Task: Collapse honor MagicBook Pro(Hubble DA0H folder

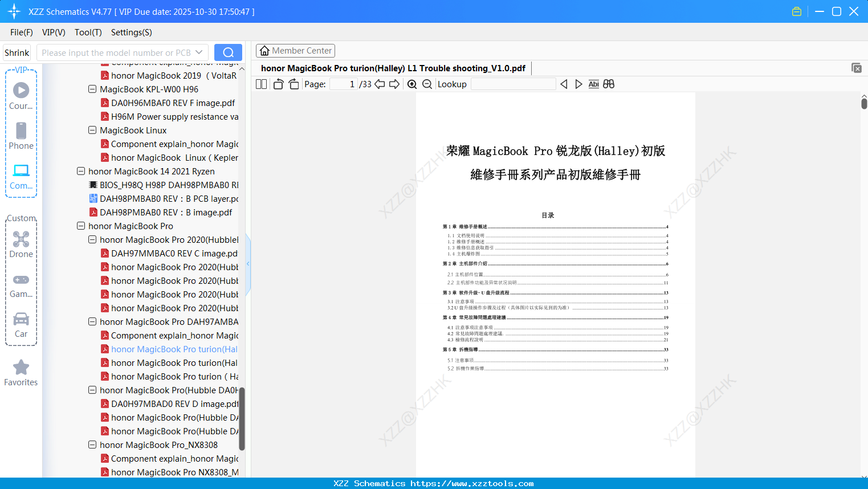Action: pos(92,390)
